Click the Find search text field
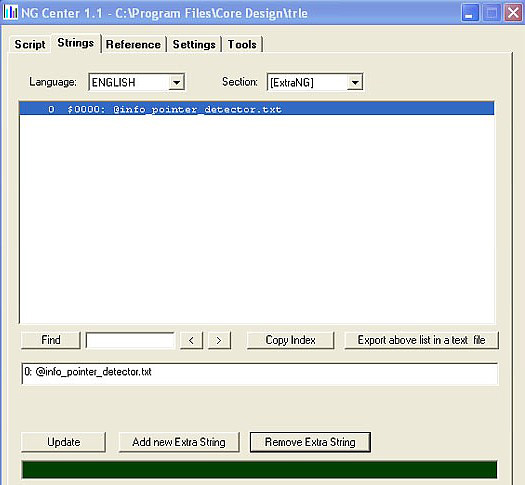 (130, 340)
